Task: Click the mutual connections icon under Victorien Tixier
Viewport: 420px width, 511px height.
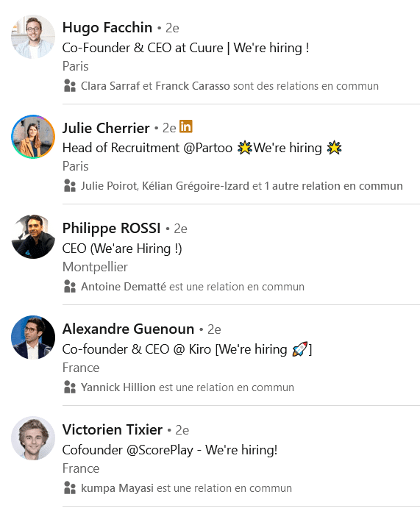Action: click(x=70, y=488)
